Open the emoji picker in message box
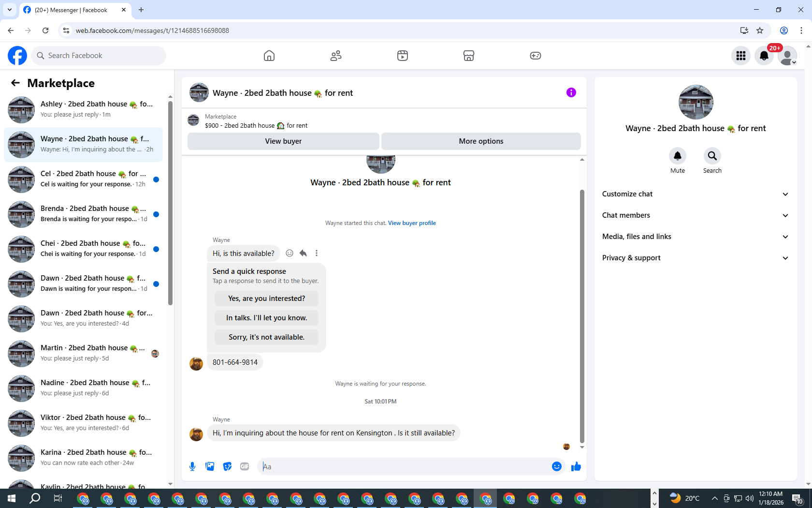This screenshot has width=812, height=508. click(x=557, y=466)
